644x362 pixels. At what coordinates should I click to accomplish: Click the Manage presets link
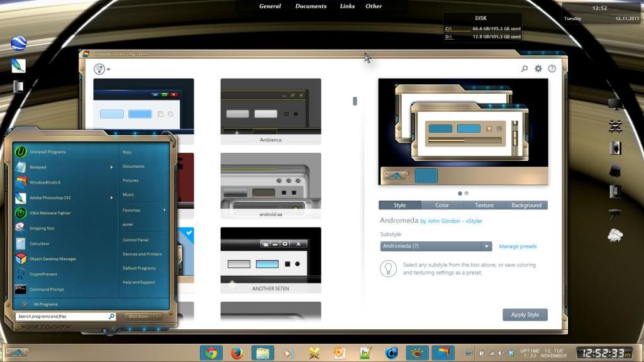pyautogui.click(x=518, y=246)
